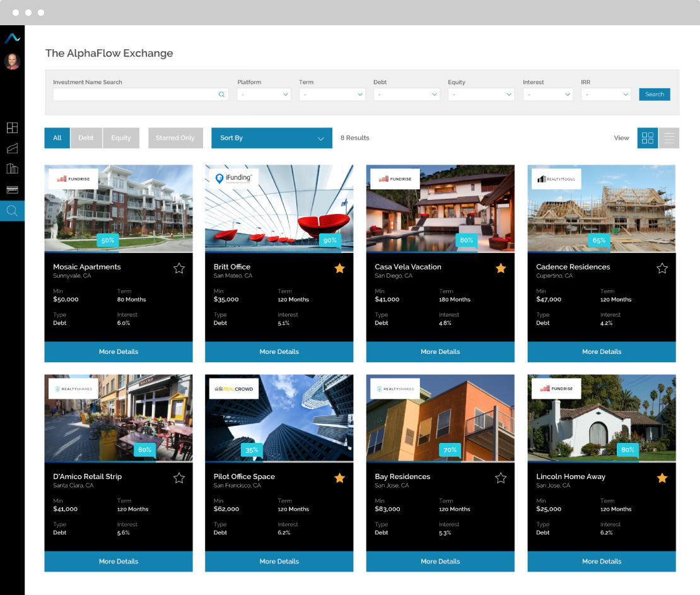Screen dimensions: 700x595
Task: Expand the Sort By dropdown
Action: coord(272,138)
